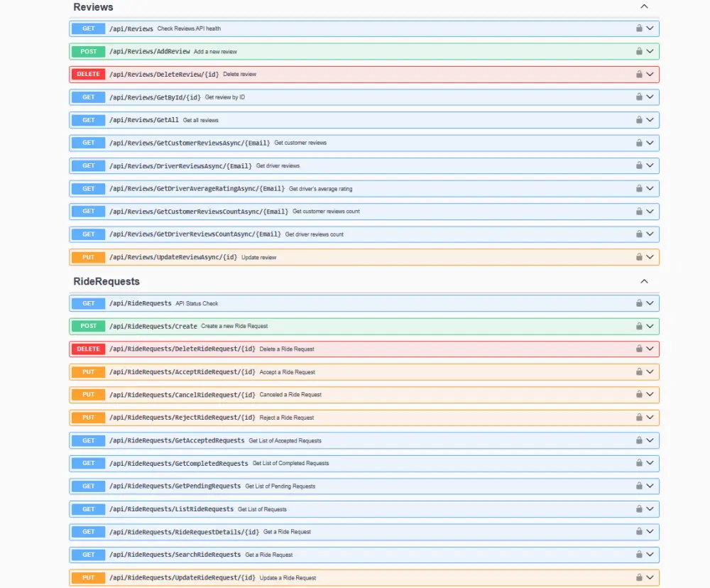Click the padlock on GetDriverAverageRatingAsync endpoint
Image resolution: width=710 pixels, height=588 pixels.
(640, 188)
